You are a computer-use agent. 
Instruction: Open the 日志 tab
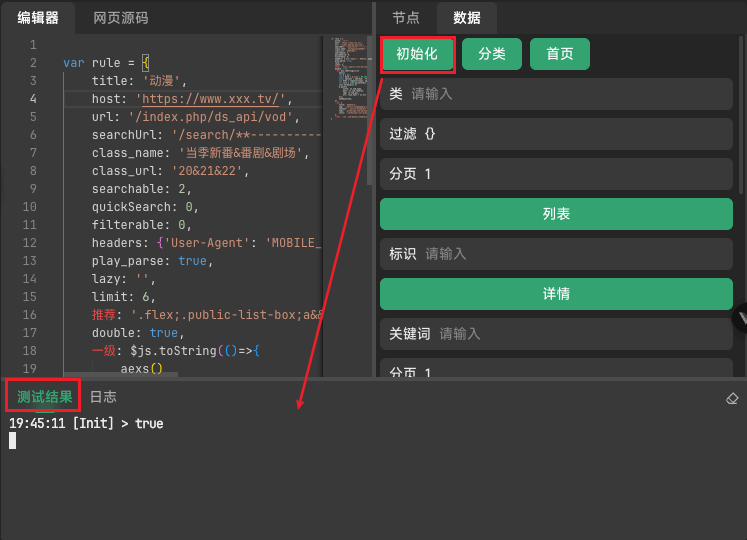(103, 397)
